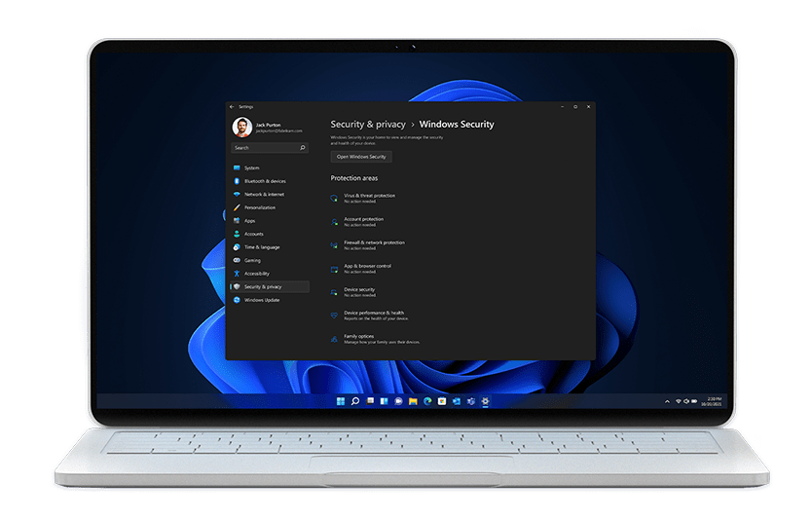Click the back arrow in Settings

click(x=232, y=106)
